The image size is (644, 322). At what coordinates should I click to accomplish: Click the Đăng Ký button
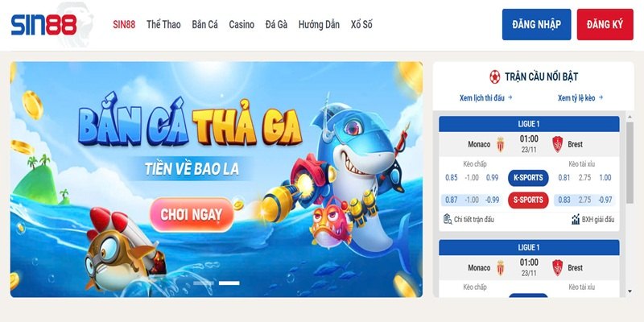click(x=605, y=25)
